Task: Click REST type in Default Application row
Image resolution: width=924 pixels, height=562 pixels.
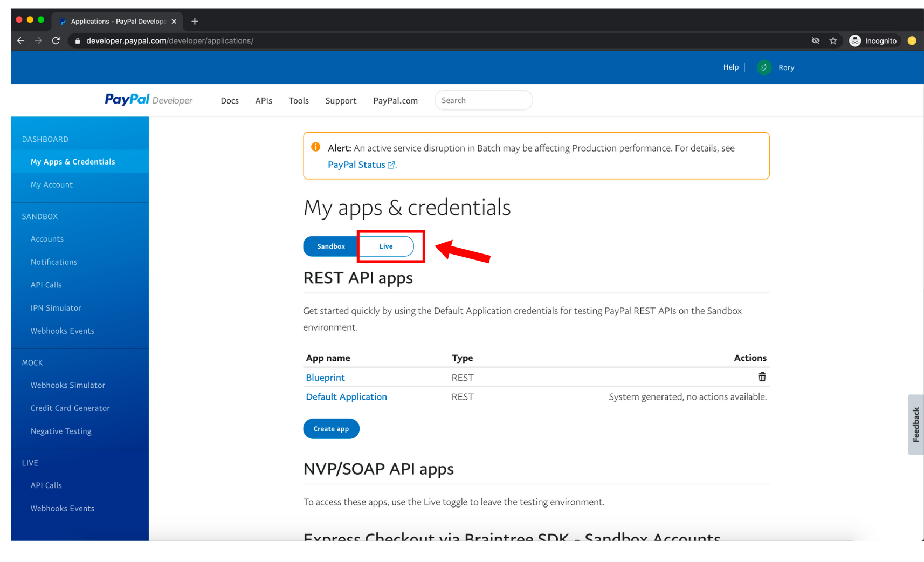Action: (x=463, y=397)
